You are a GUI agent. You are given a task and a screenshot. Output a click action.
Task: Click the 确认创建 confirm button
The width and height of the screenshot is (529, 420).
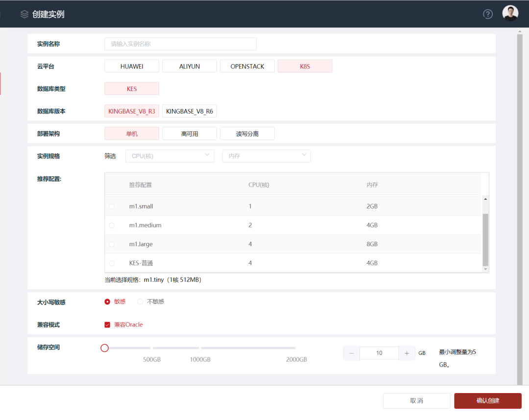click(488, 401)
